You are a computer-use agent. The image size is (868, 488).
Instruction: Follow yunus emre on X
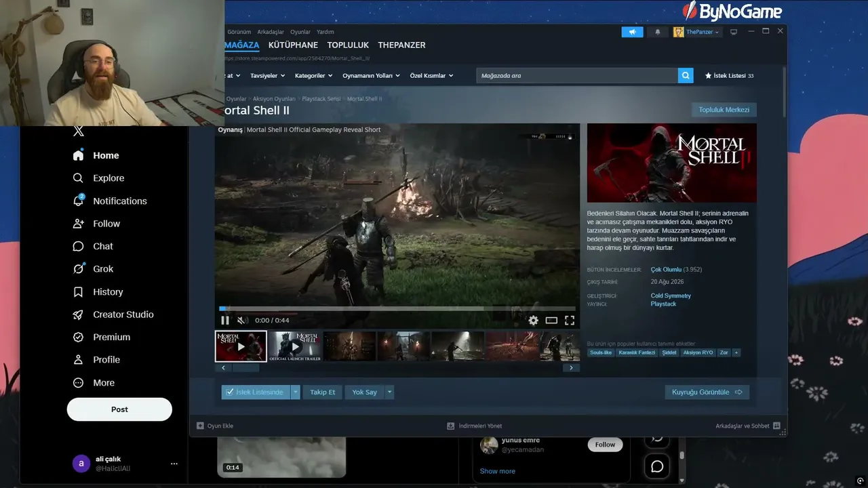(x=605, y=445)
